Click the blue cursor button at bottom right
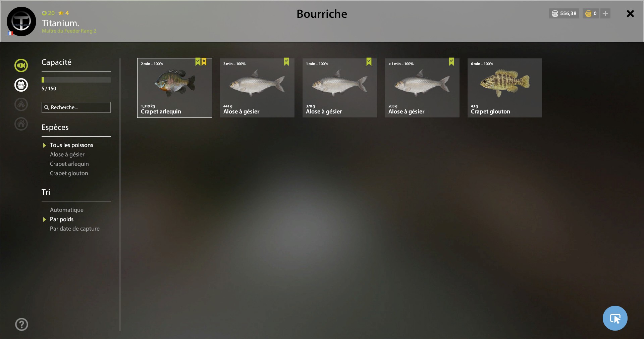The width and height of the screenshot is (644, 339). [615, 318]
